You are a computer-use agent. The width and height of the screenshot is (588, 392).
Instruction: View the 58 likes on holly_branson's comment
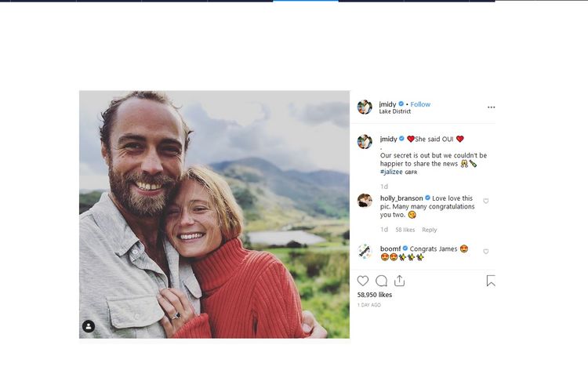pyautogui.click(x=405, y=230)
